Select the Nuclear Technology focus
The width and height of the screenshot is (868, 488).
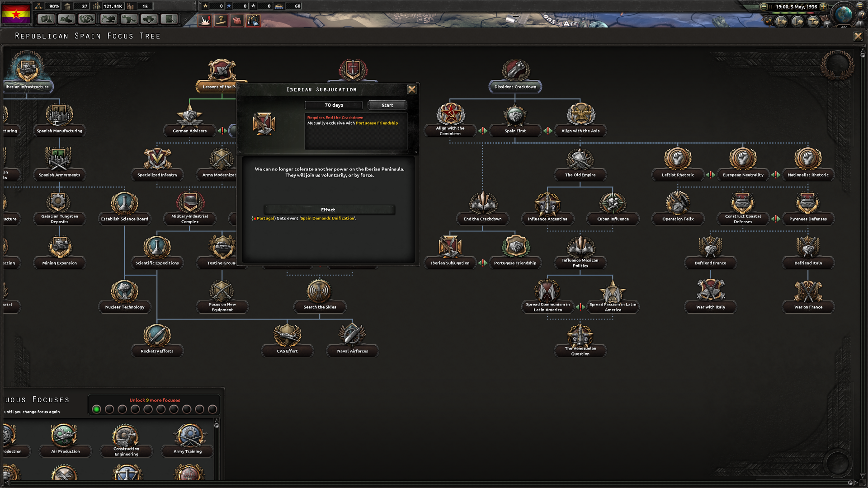click(x=125, y=296)
